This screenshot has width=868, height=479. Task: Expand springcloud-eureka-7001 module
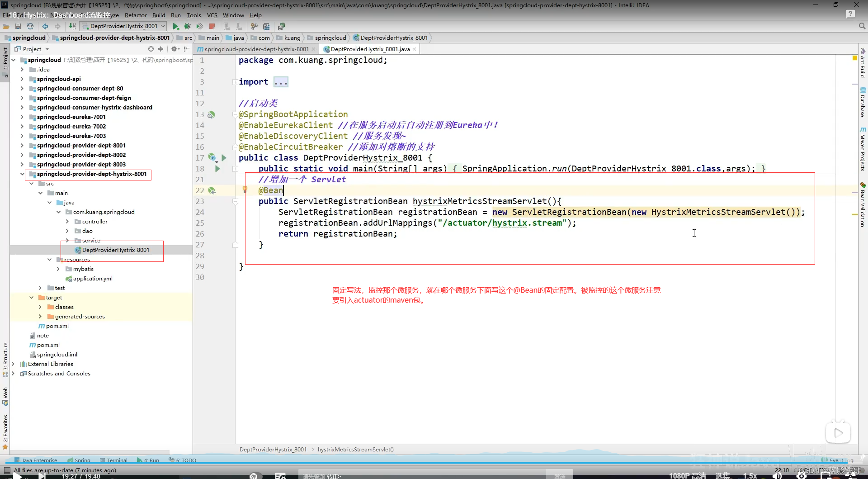pyautogui.click(x=22, y=117)
